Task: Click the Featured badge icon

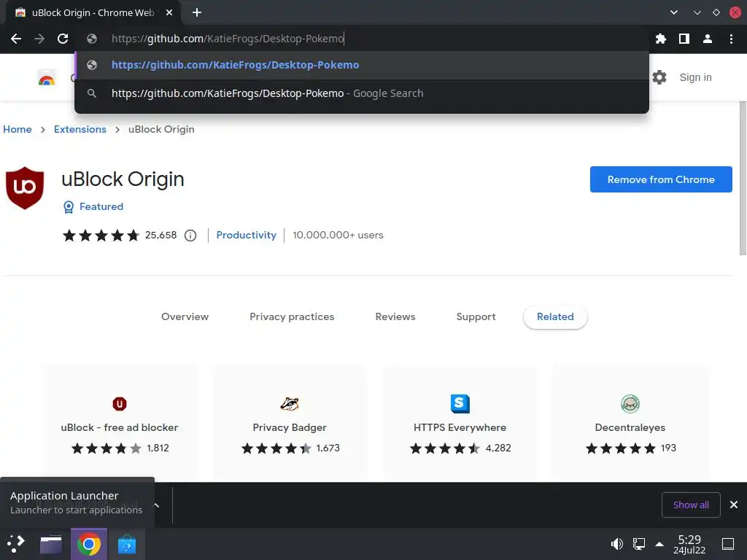Action: click(69, 206)
